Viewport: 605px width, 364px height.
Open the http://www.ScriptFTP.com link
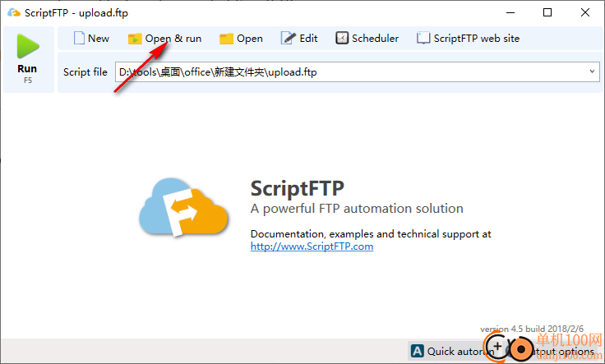pyautogui.click(x=312, y=246)
